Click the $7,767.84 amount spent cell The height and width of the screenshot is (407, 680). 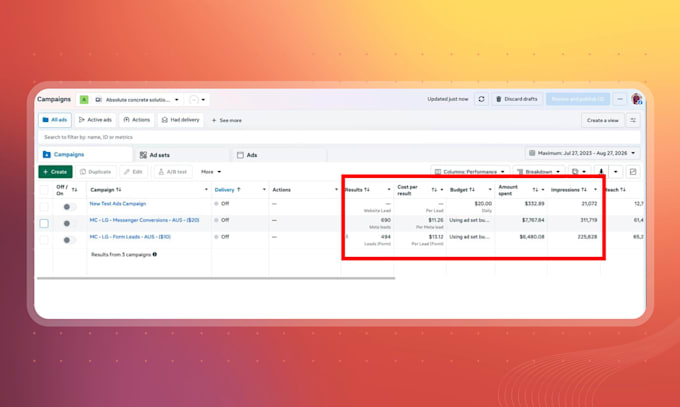click(521, 223)
